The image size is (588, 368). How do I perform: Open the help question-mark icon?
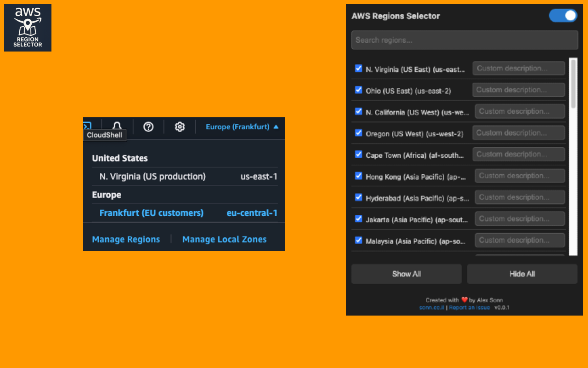pos(148,126)
